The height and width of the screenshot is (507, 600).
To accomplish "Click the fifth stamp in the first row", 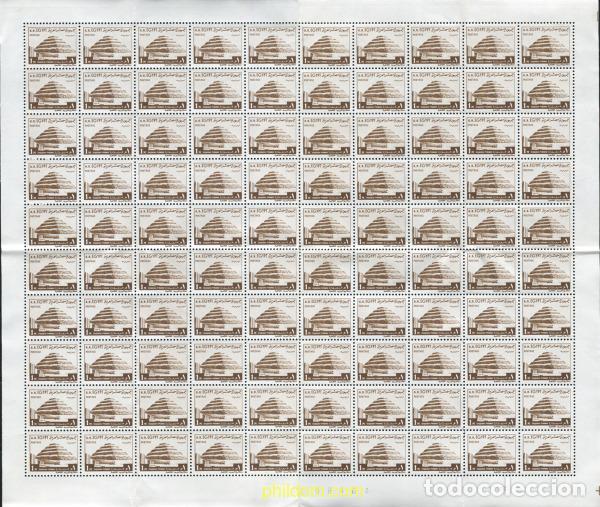I will (x=272, y=45).
